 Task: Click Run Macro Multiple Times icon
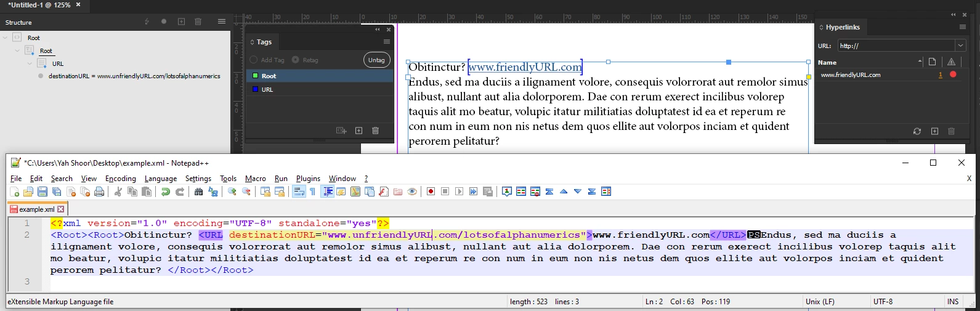(473, 192)
